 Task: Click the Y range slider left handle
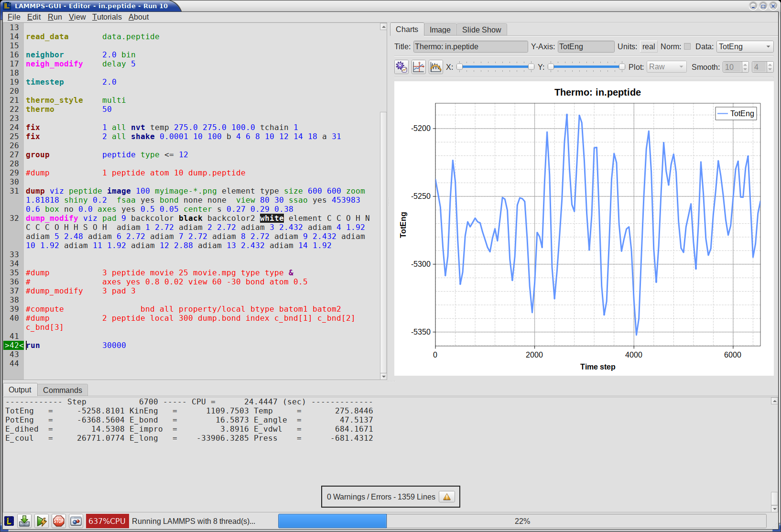[551, 67]
